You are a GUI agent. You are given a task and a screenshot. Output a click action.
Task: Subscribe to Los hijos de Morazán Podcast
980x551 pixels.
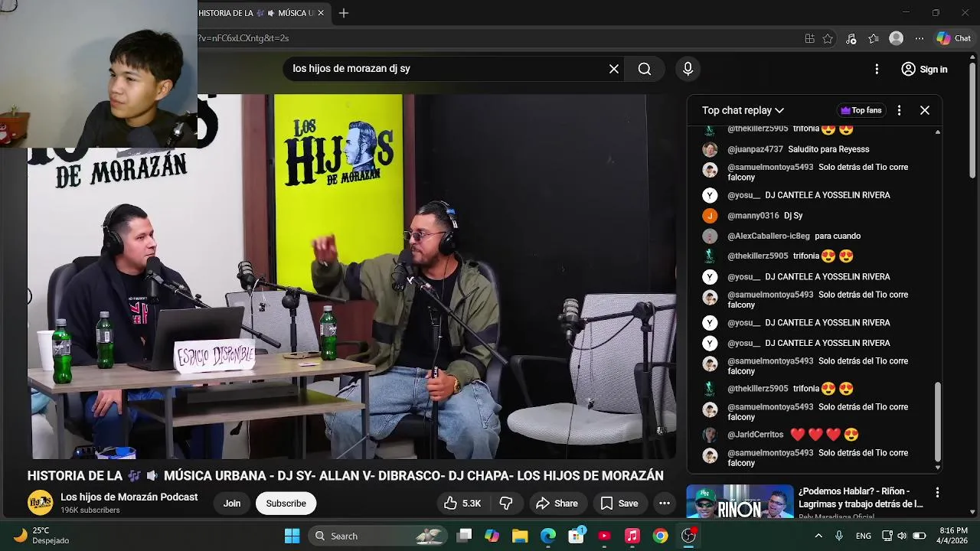tap(286, 503)
